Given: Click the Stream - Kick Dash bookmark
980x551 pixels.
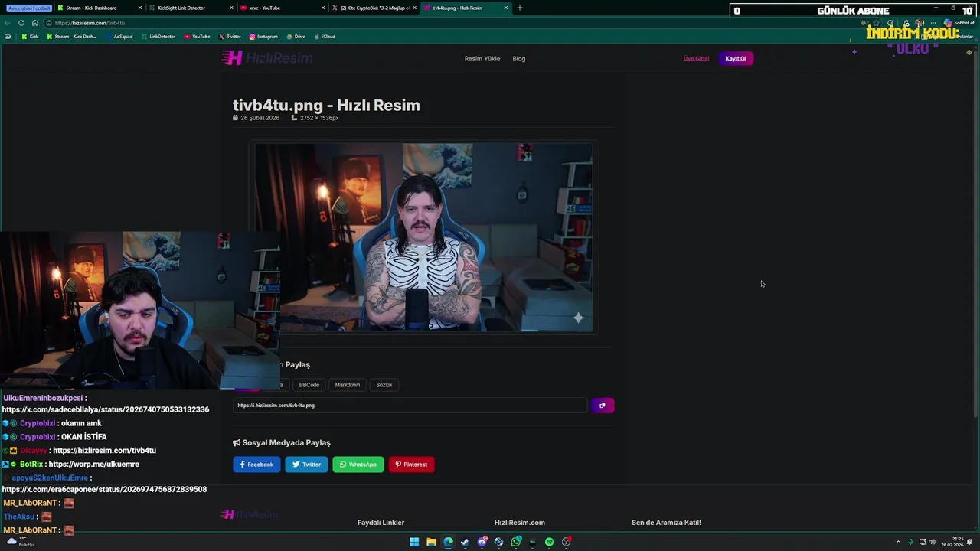Looking at the screenshot, I should [x=71, y=37].
